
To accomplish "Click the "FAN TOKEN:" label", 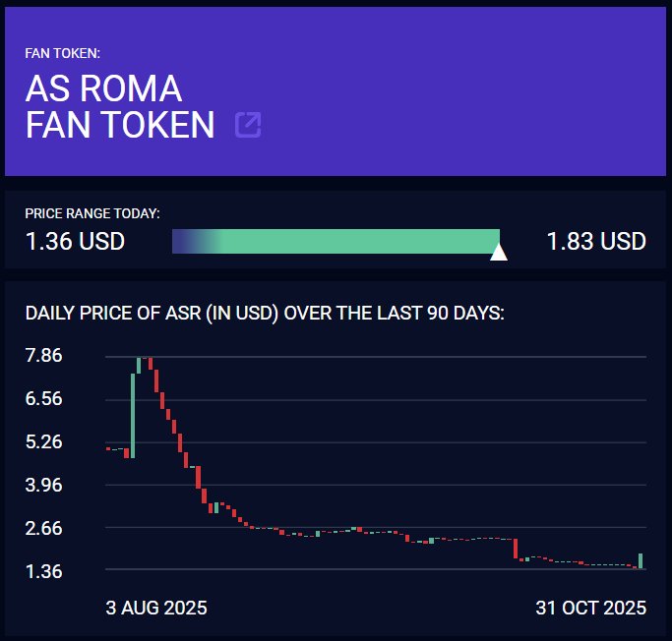I will (63, 52).
